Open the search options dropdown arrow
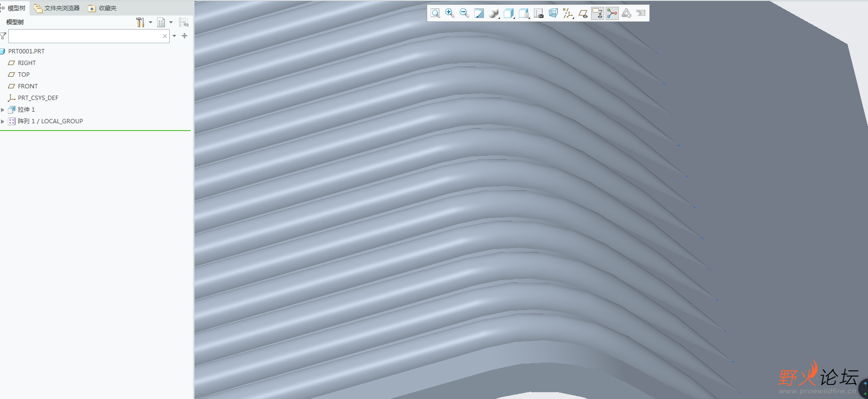This screenshot has height=399, width=868. click(x=175, y=36)
